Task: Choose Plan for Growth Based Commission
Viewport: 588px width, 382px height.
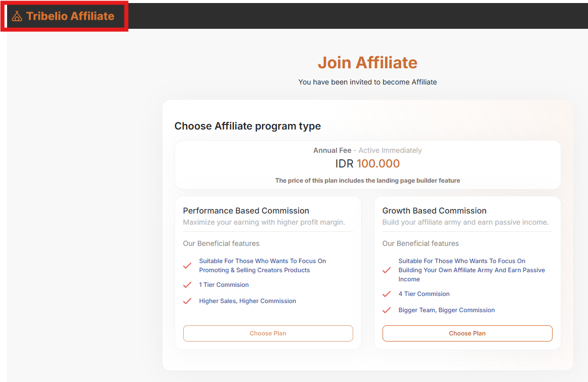Action: point(467,333)
